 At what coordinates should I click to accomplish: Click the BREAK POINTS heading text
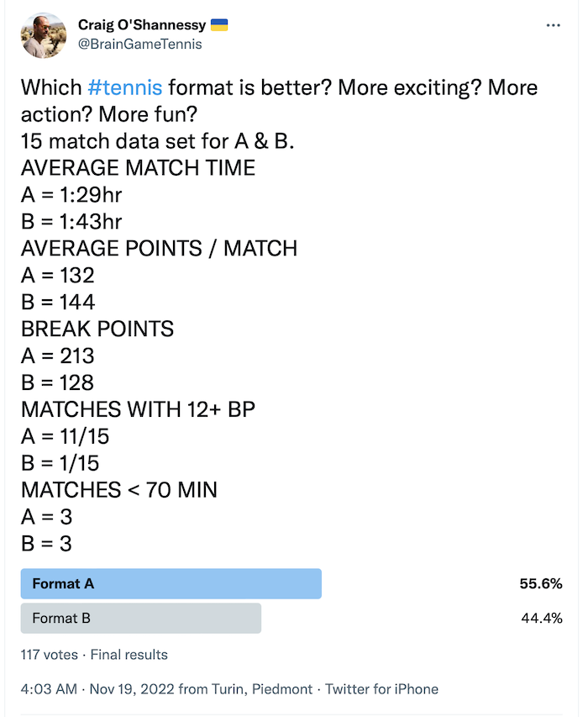[97, 329]
